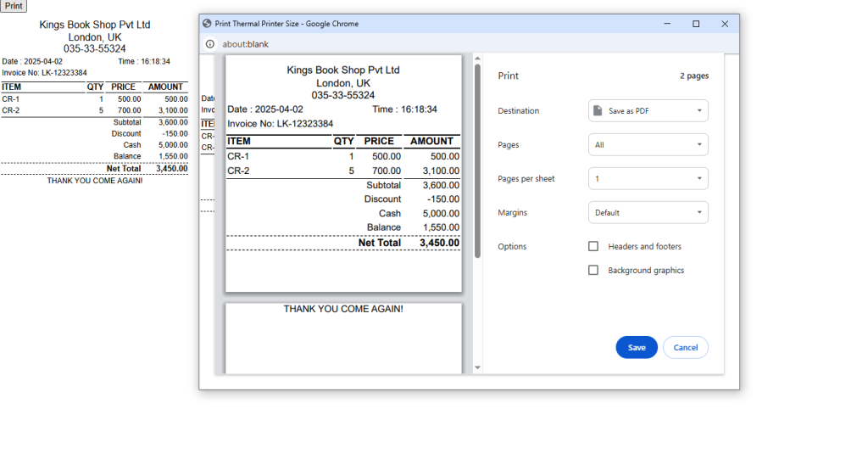Click the print preview vertical scrollbar thumb

point(477,161)
